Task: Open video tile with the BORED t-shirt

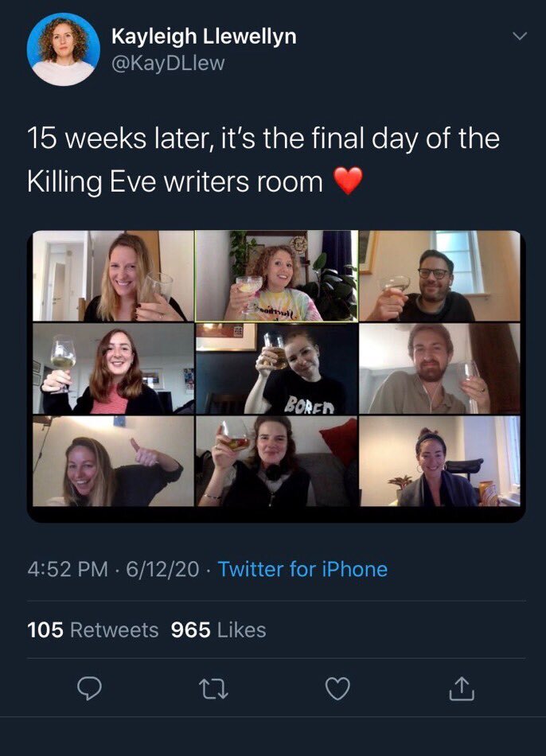Action: click(276, 368)
